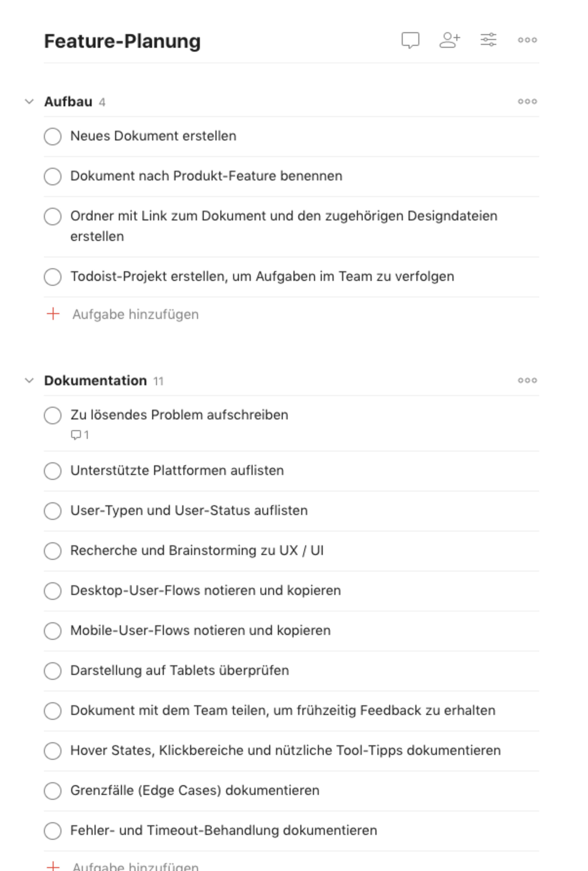Collapse the Dokumentation section
This screenshot has height=871, width=588.
(x=30, y=380)
